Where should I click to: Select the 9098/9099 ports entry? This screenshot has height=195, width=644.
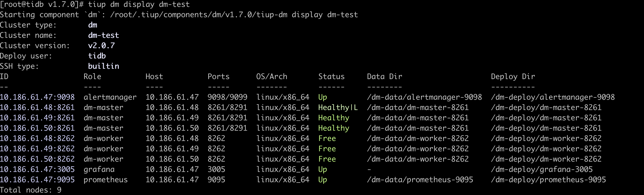click(227, 97)
